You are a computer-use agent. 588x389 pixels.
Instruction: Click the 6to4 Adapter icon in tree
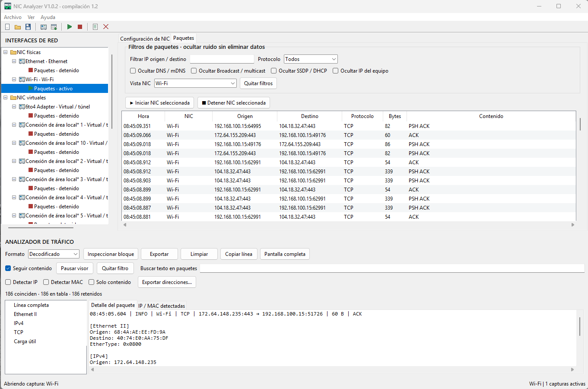[22, 107]
